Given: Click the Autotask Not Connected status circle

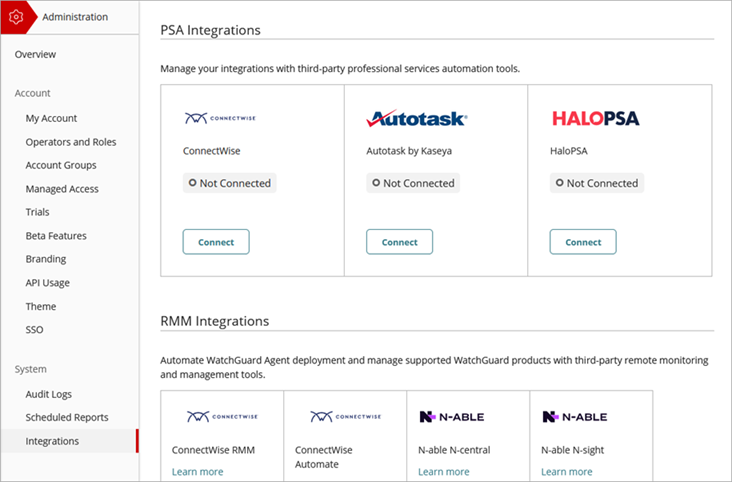Looking at the screenshot, I should (376, 183).
